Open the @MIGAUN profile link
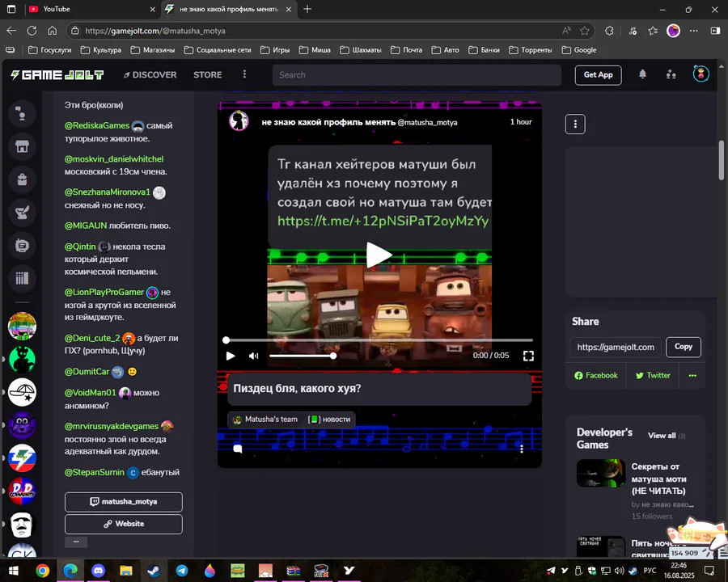The image size is (728, 582). [86, 226]
